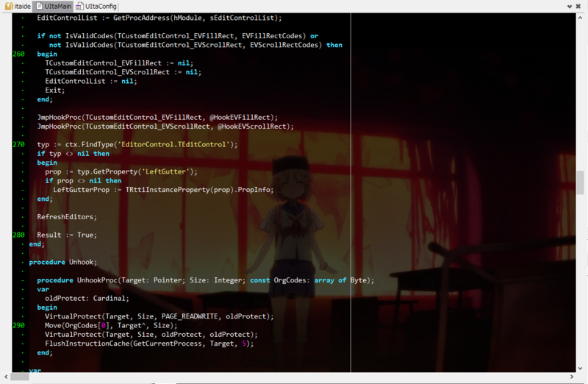Click the vertical scrollbar down arrow
This screenshot has height=384, width=588.
(581, 369)
